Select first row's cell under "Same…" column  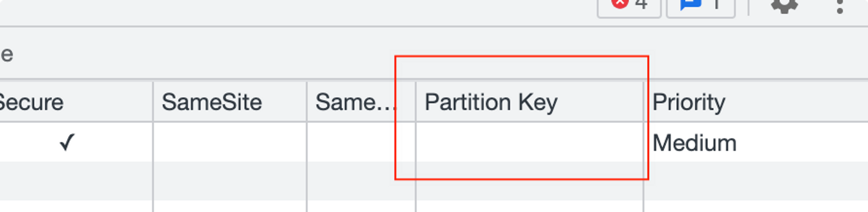tap(361, 142)
